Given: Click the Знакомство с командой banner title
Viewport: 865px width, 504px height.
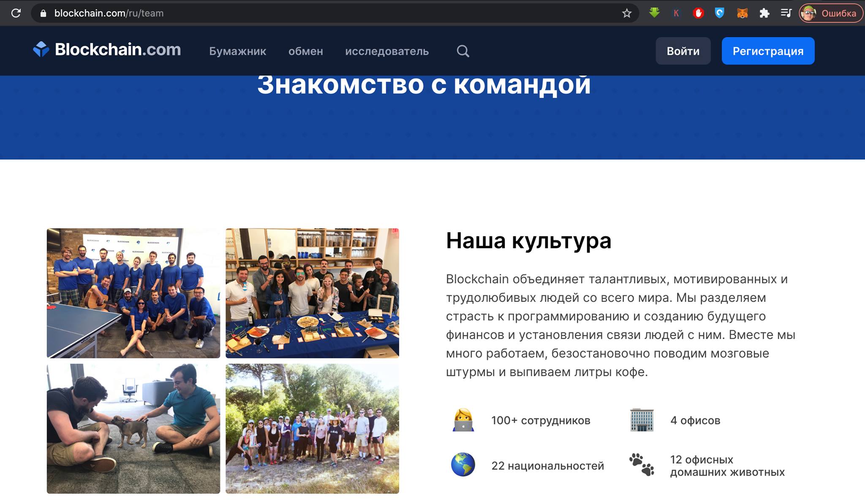Looking at the screenshot, I should click(x=424, y=85).
